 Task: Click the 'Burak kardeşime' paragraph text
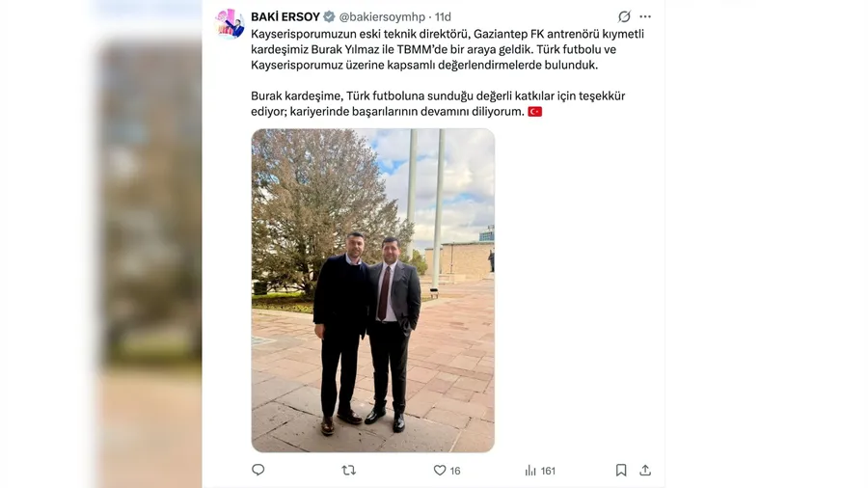pyautogui.click(x=438, y=103)
